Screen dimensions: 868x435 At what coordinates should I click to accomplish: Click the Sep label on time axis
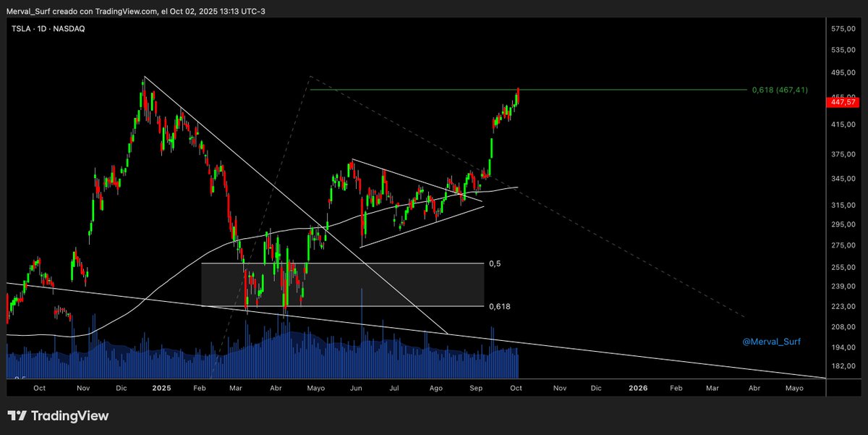[476, 388]
